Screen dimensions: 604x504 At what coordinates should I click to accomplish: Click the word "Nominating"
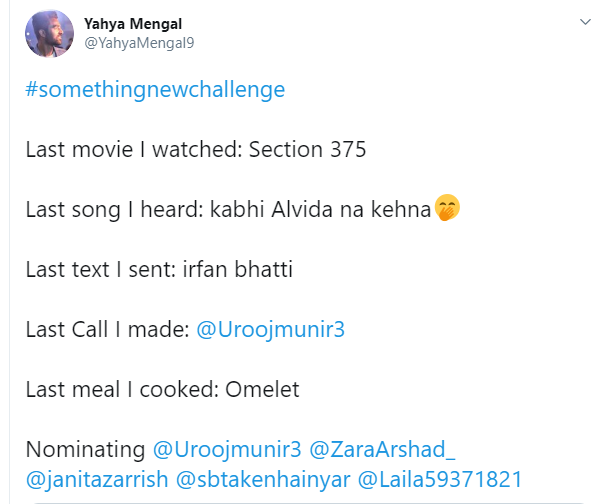[86, 449]
